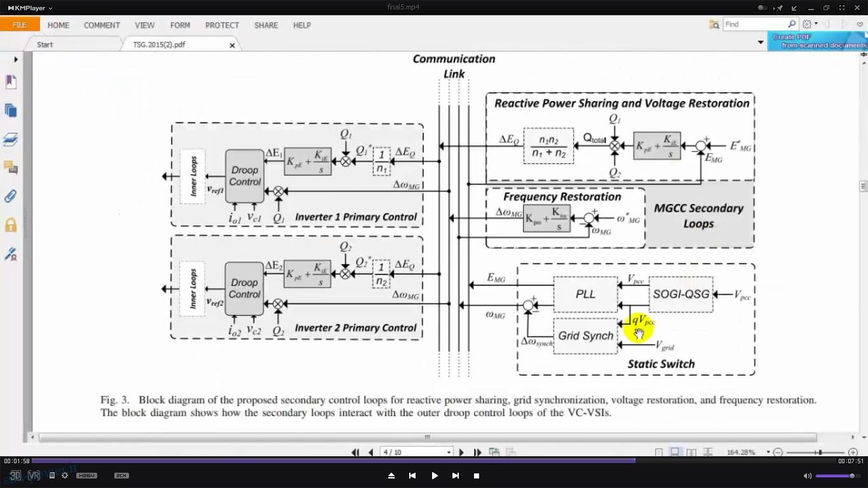Open the COMMENT ribbon tab

(102, 25)
